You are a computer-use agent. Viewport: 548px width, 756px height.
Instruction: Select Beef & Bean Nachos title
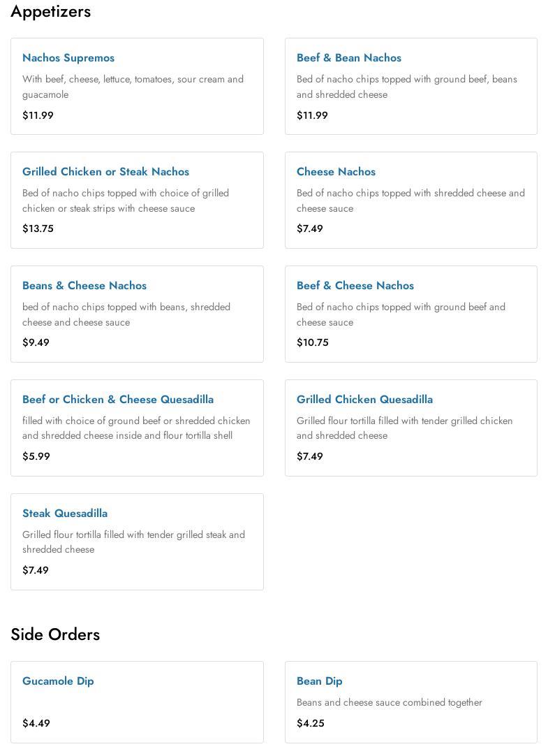348,58
